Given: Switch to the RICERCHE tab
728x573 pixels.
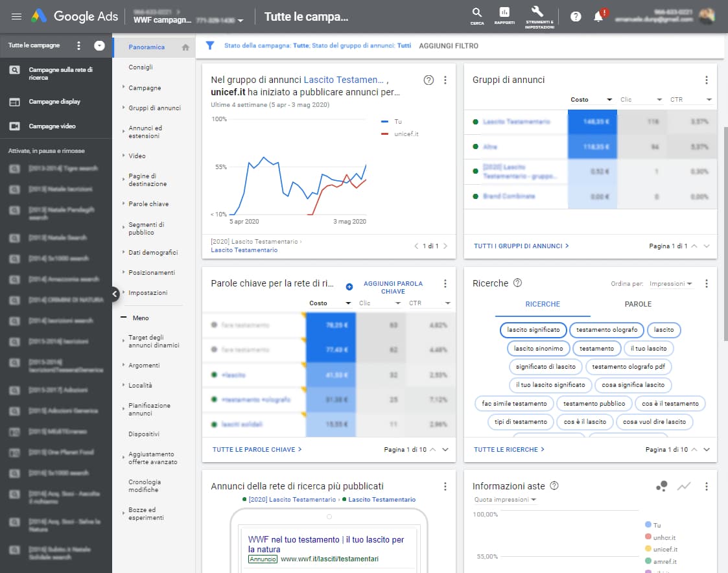Looking at the screenshot, I should (x=543, y=304).
